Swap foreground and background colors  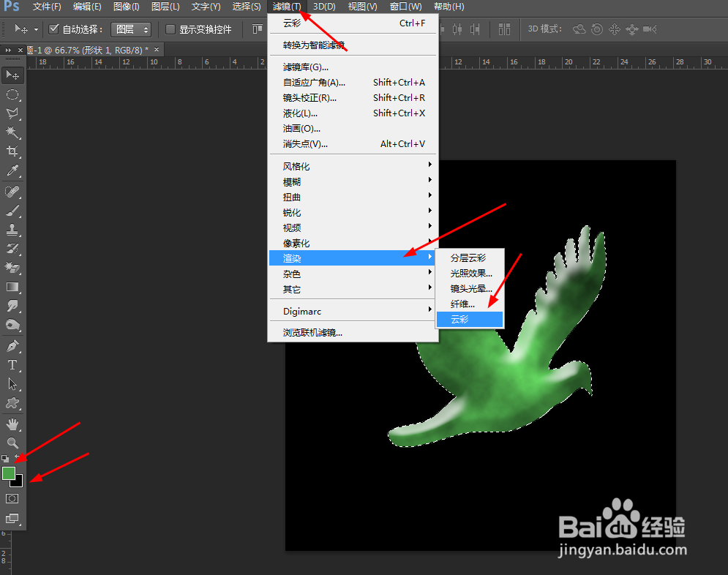click(18, 459)
